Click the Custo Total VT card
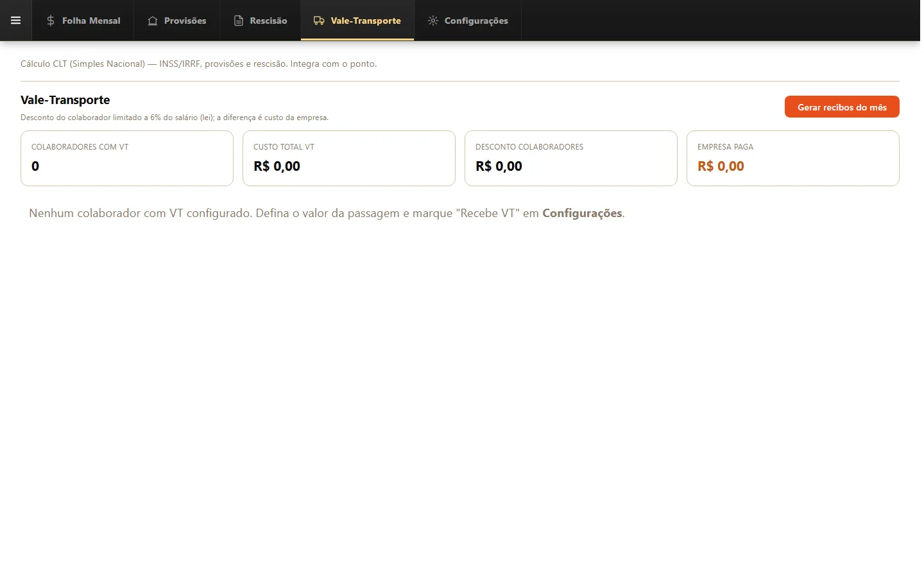This screenshot has height=578, width=924. tap(349, 159)
